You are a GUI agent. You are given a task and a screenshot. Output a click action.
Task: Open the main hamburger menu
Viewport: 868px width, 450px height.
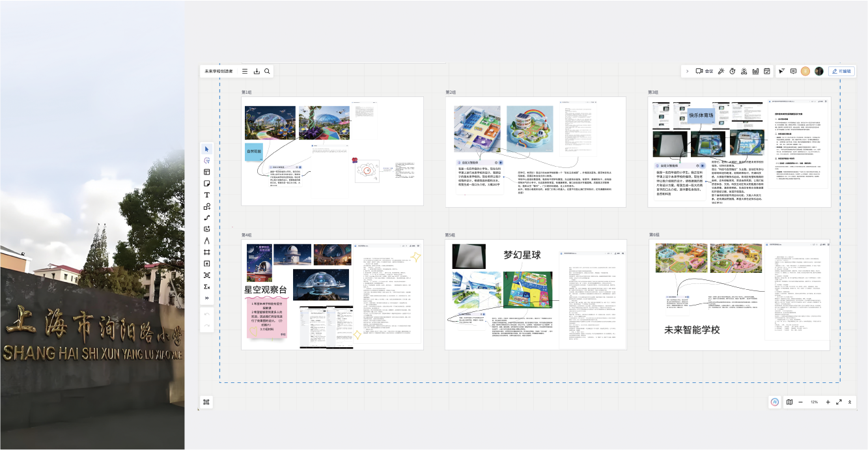pos(245,71)
